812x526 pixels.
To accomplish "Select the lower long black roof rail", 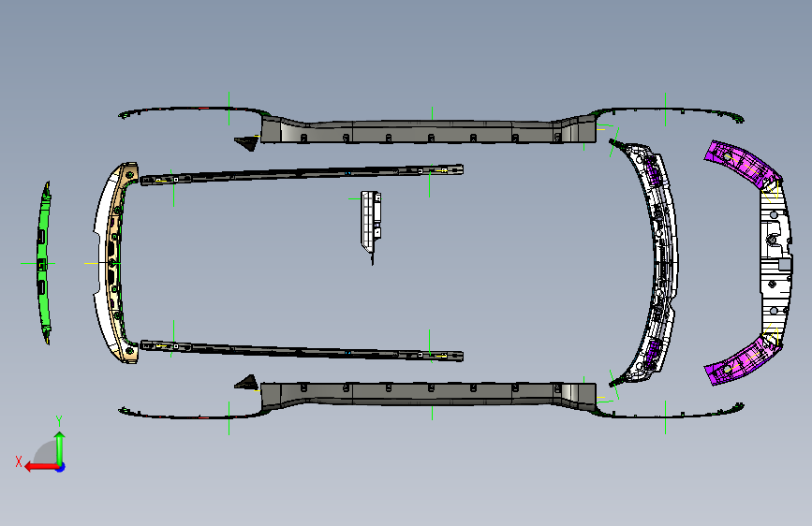I will point(302,350).
